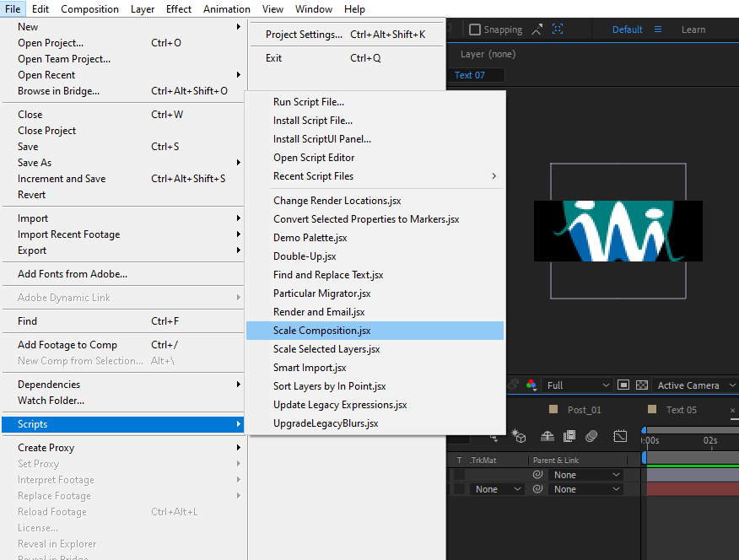The height and width of the screenshot is (560, 739).
Task: Run UpgradeLegacyBlurs.jsx script
Action: point(375,423)
